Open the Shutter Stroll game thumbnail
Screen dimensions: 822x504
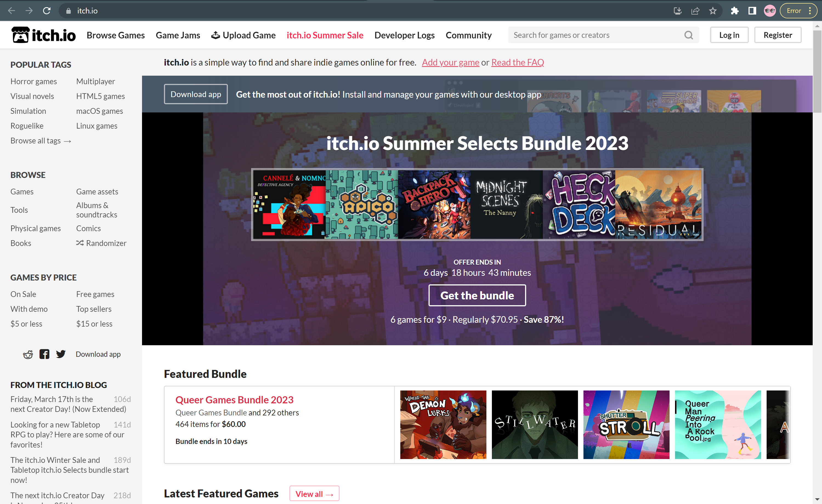tap(626, 424)
